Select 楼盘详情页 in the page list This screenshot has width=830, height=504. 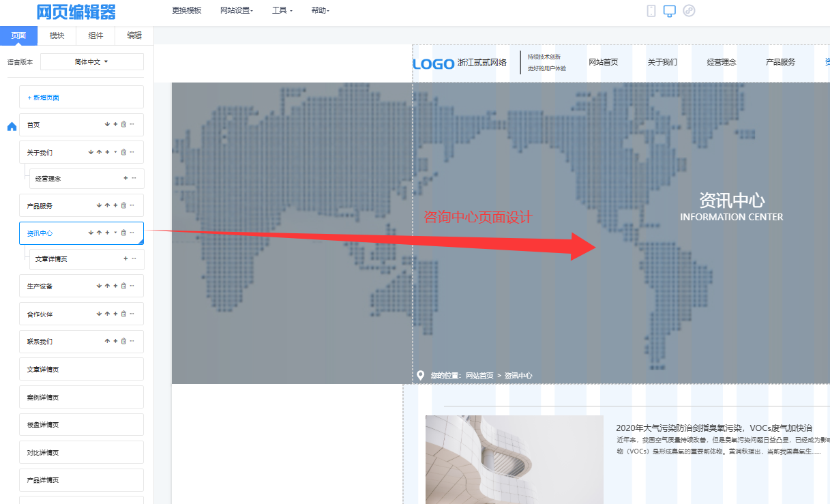tap(81, 424)
